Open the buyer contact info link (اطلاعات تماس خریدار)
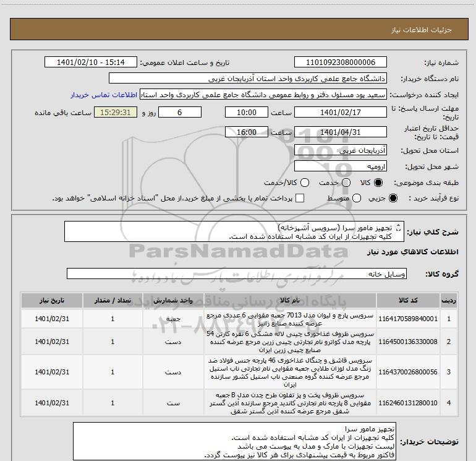 pyautogui.click(x=104, y=95)
